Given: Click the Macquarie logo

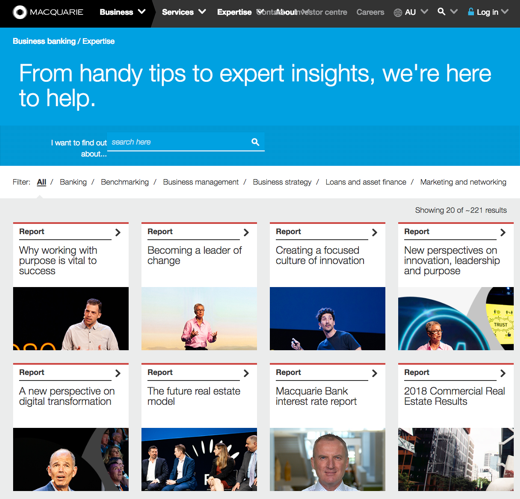Looking at the screenshot, I should (x=48, y=12).
